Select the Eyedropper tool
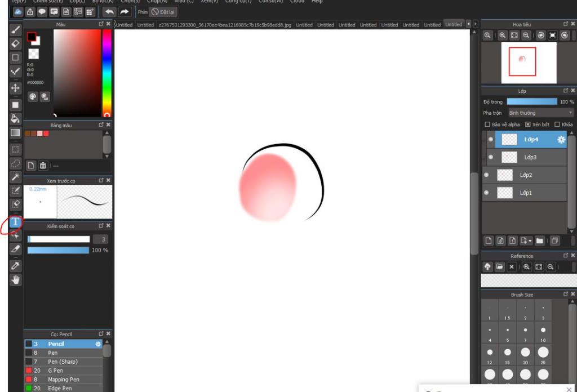 click(x=15, y=266)
